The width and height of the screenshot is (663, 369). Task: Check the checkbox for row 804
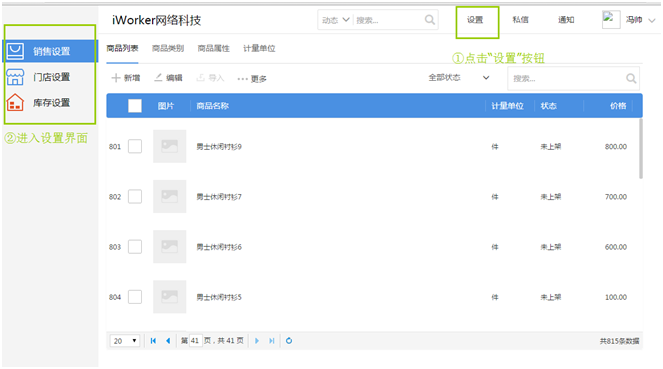click(x=135, y=297)
